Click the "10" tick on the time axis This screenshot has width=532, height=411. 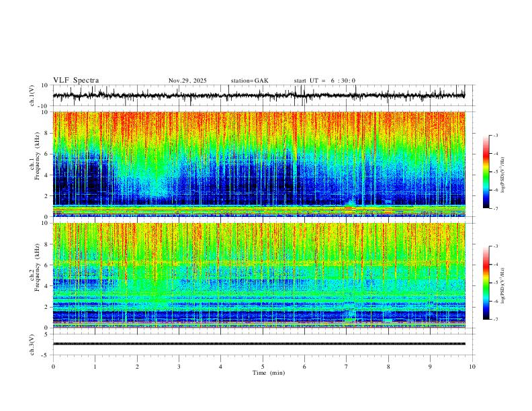472,367
